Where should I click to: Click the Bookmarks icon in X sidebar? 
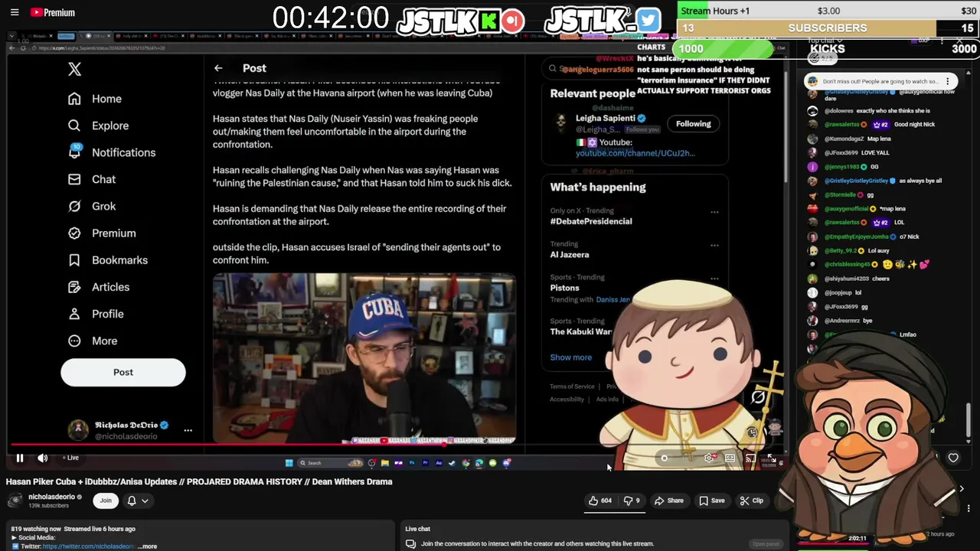pos(74,260)
